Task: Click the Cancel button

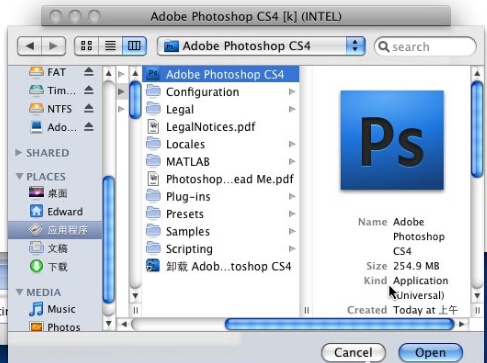Action: [x=353, y=352]
